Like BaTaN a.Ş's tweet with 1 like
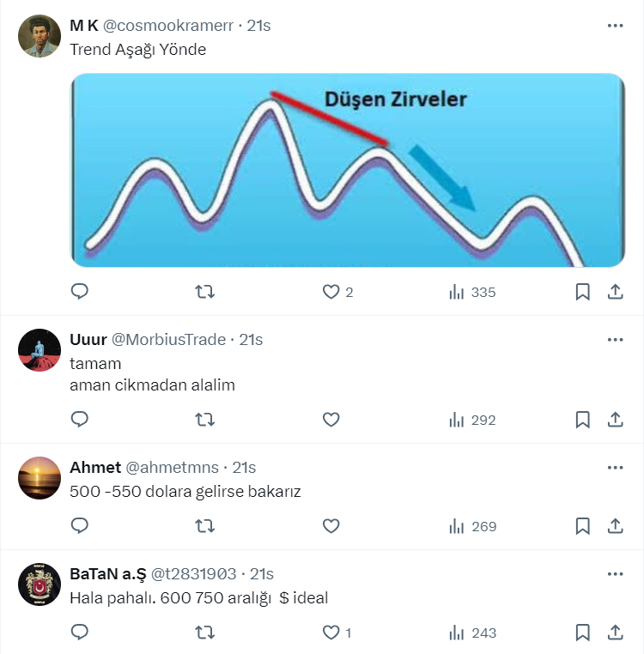 [331, 633]
